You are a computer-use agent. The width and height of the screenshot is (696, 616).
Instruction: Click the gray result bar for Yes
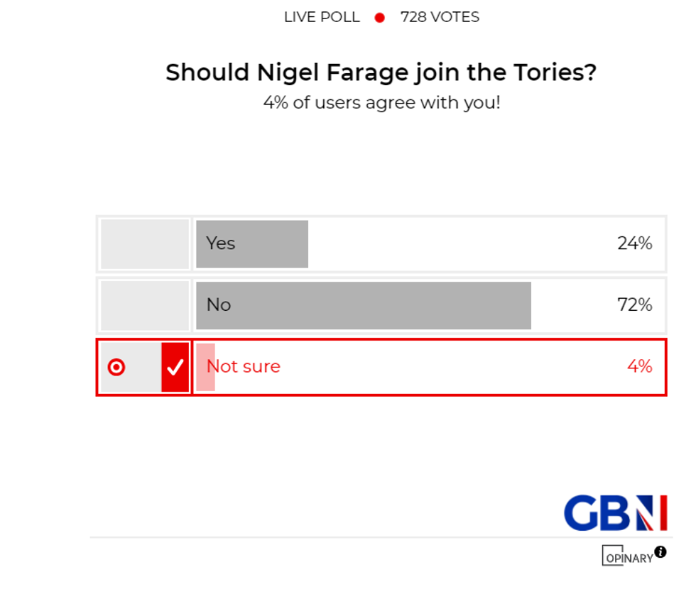[252, 243]
